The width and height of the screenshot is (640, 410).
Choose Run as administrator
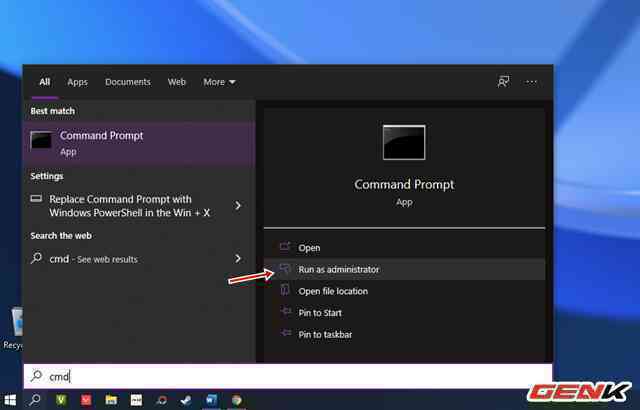(x=404, y=269)
